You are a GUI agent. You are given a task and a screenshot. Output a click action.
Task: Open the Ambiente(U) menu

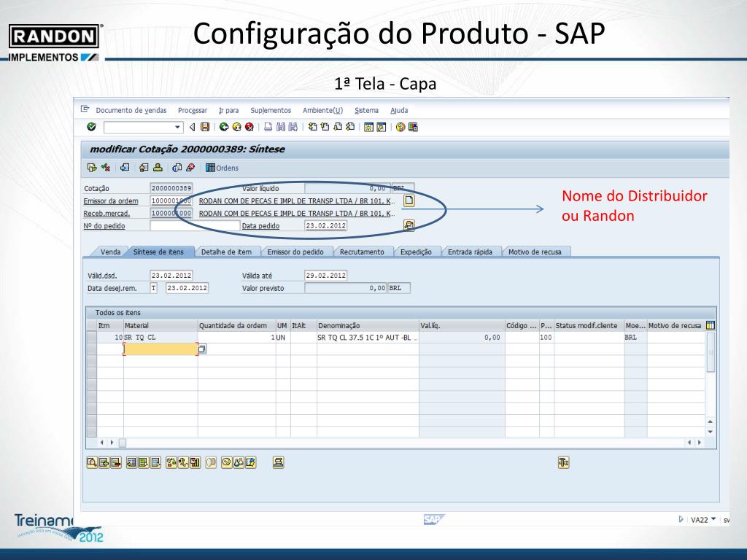tap(322, 111)
